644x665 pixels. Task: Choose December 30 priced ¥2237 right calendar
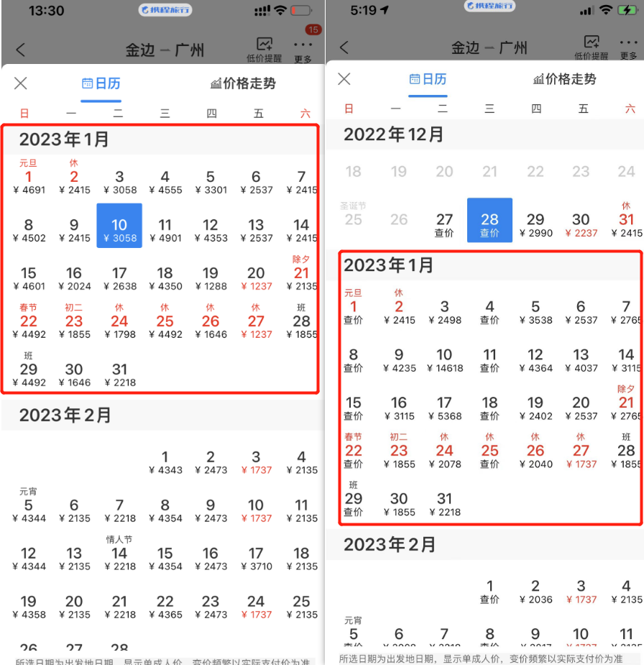pos(581,225)
